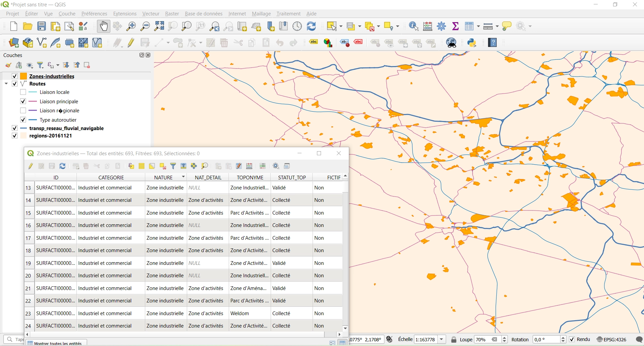Image resolution: width=644 pixels, height=346 pixels.
Task: Sort table by CATEGORIE column header
Action: click(x=111, y=177)
